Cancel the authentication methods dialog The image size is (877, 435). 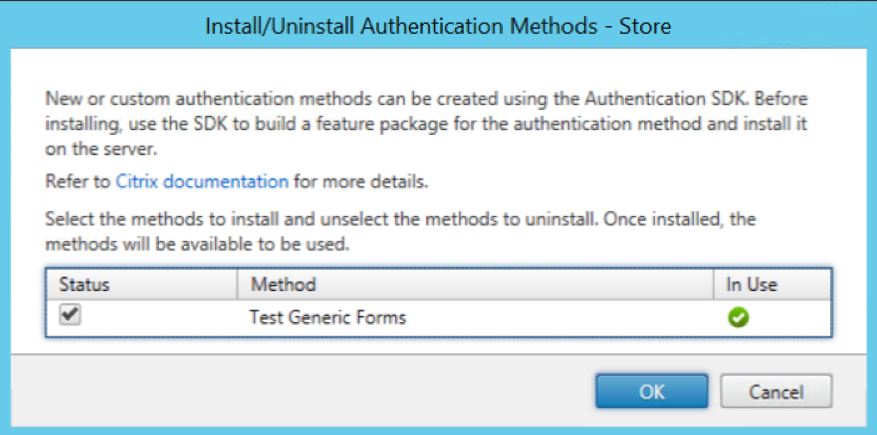pos(776,390)
